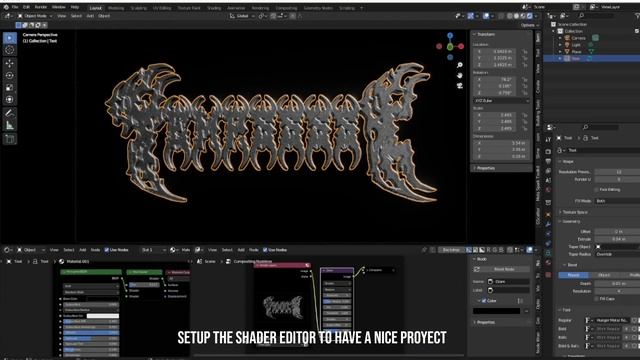Click the Plane mesh icon in outliner
Viewport: 640px width, 360px height.
tap(567, 52)
